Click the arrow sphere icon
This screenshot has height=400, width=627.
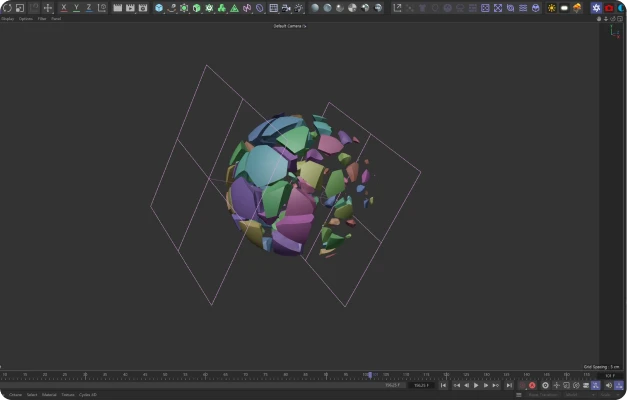377,8
